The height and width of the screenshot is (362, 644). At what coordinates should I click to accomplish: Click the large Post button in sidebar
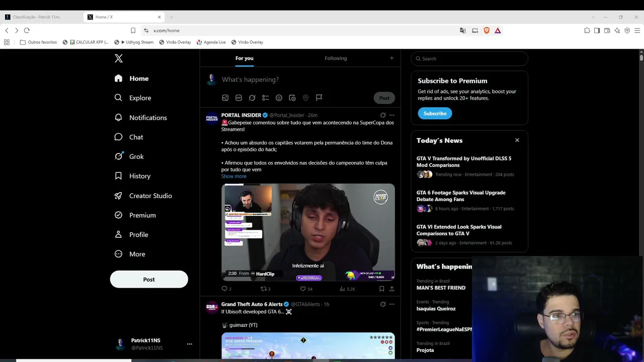149,280
